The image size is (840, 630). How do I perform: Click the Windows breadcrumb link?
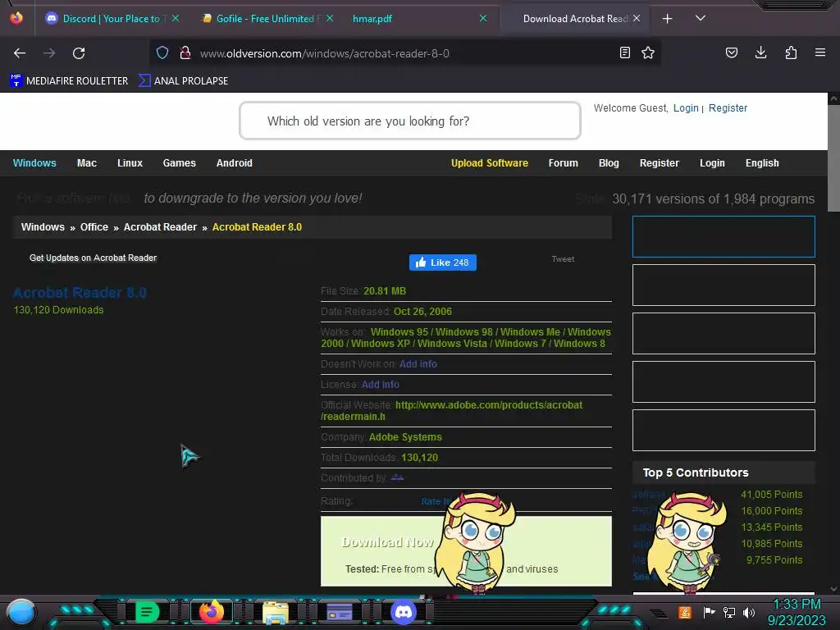[x=43, y=227]
